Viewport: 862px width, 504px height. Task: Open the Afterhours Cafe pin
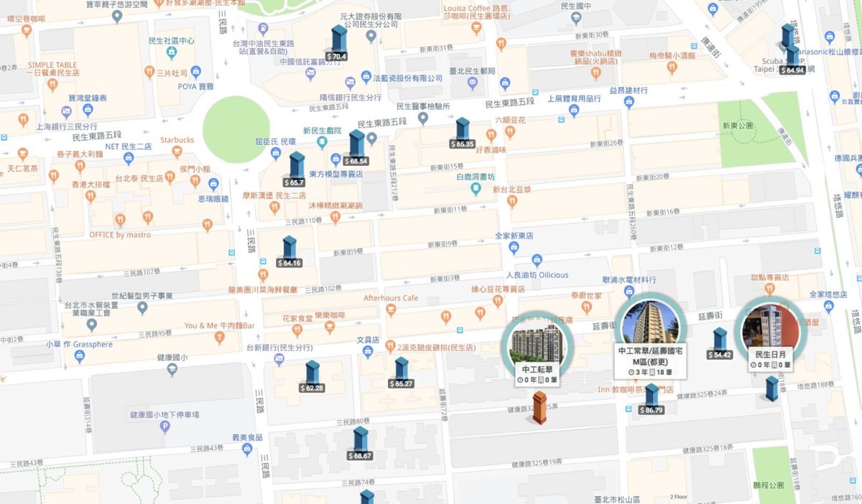coord(391,310)
